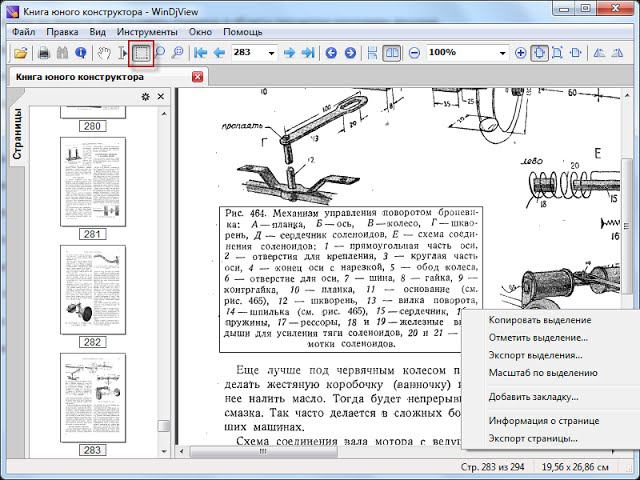Navigate forward with round blue arrow
Image resolution: width=640 pixels, height=480 pixels.
pyautogui.click(x=350, y=53)
